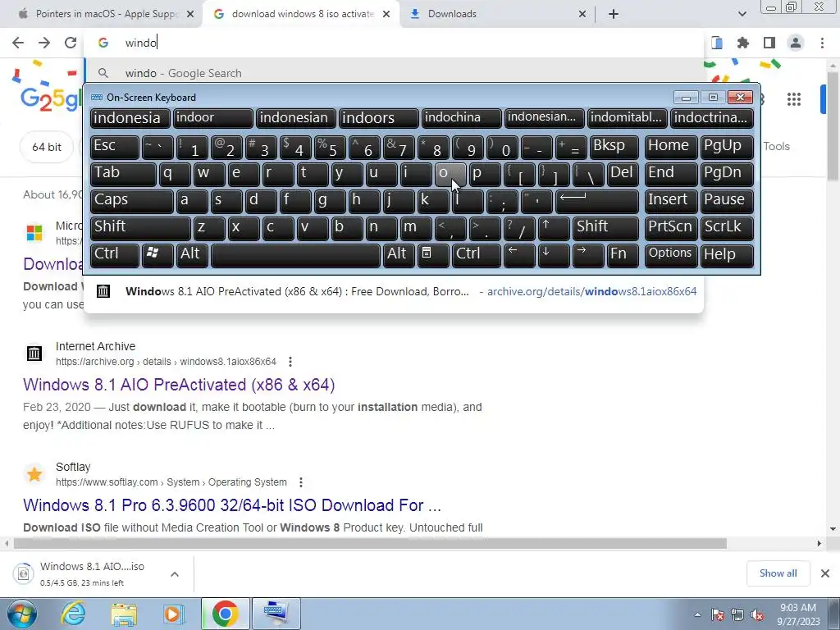This screenshot has width=840, height=630.
Task: Hit the Esc key on on-screen keyboard
Action: click(x=115, y=147)
